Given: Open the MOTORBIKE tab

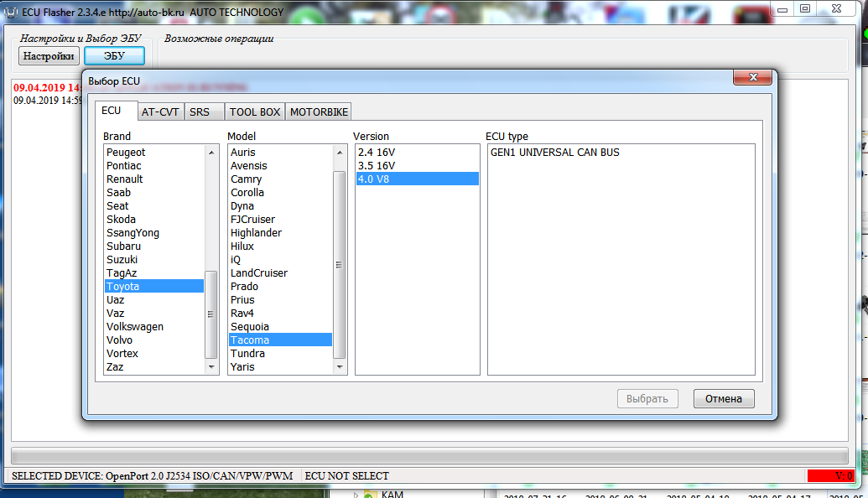Looking at the screenshot, I should pyautogui.click(x=319, y=112).
